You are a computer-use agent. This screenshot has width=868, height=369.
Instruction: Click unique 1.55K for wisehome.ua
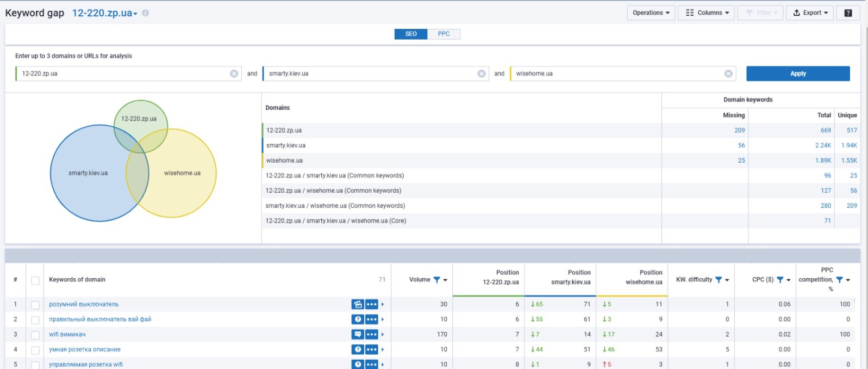click(x=849, y=161)
